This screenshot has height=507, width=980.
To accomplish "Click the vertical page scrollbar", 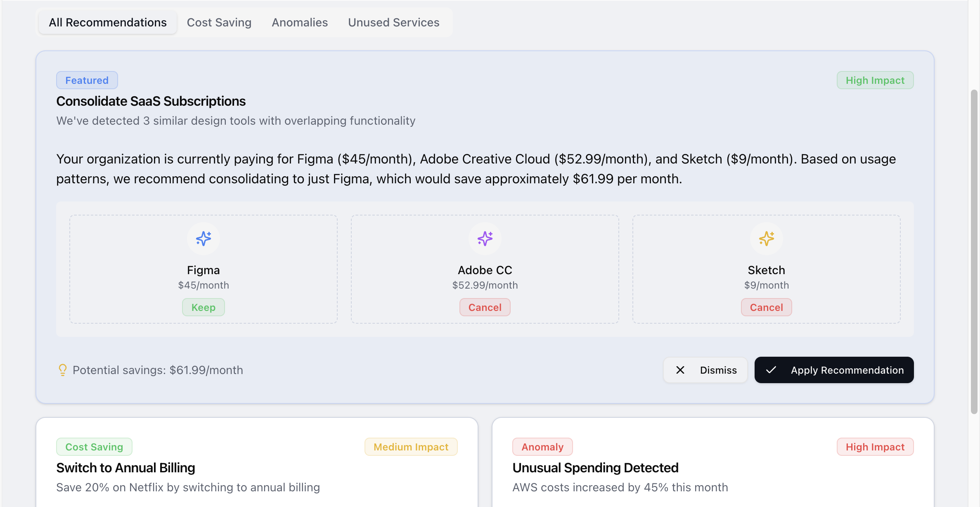I will pos(974,252).
